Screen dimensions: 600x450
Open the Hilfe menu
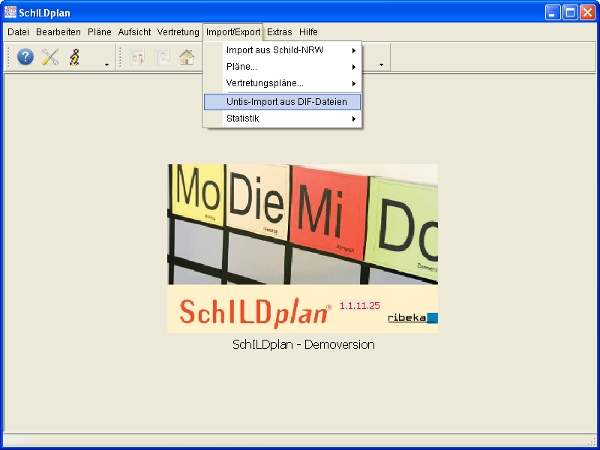tap(308, 32)
